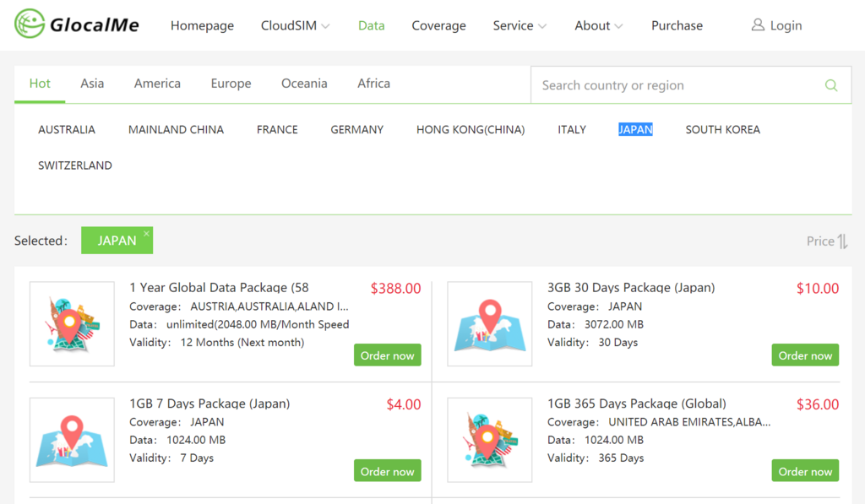Viewport: 865px width, 504px height.
Task: Click the UNITED ARAB EMIRATES coverage text
Action: pyautogui.click(x=689, y=422)
